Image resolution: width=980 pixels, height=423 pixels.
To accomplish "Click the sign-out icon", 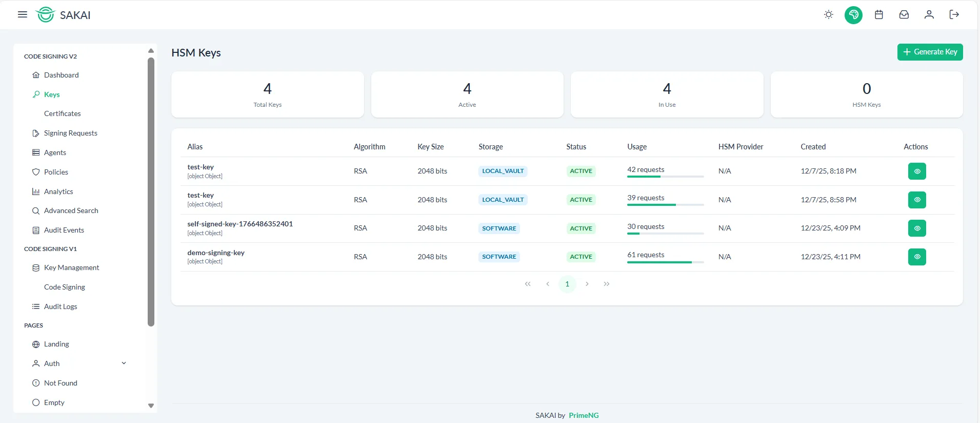I will (954, 15).
